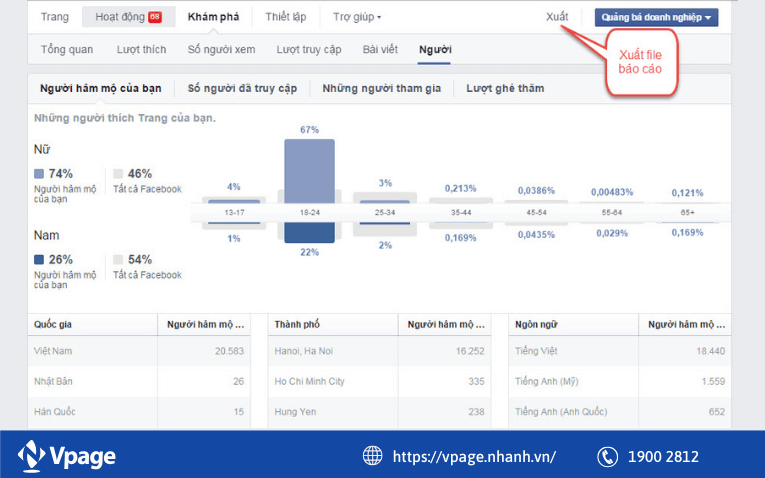Select the Số người đã truy cập tab
Screen dimensions: 765x478
242,88
